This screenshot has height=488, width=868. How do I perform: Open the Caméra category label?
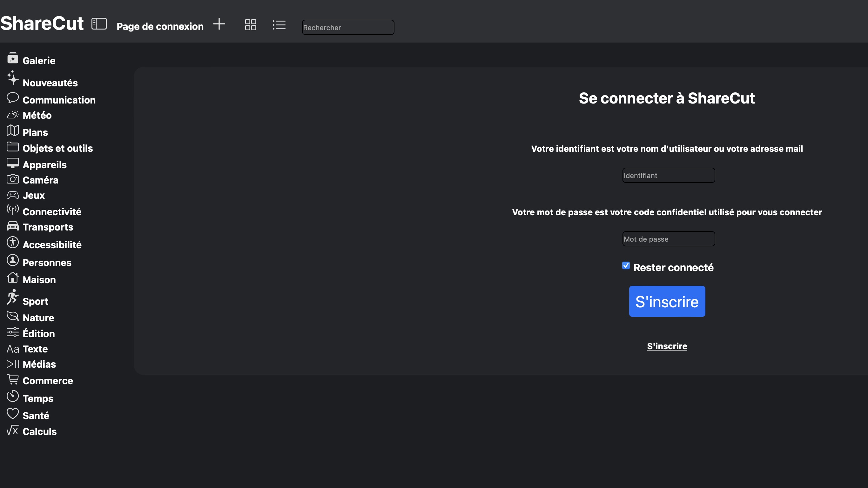click(40, 180)
